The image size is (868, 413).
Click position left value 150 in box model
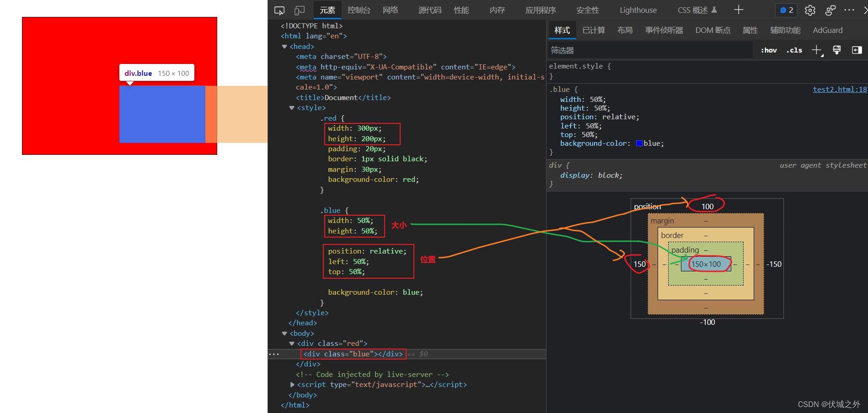[639, 264]
